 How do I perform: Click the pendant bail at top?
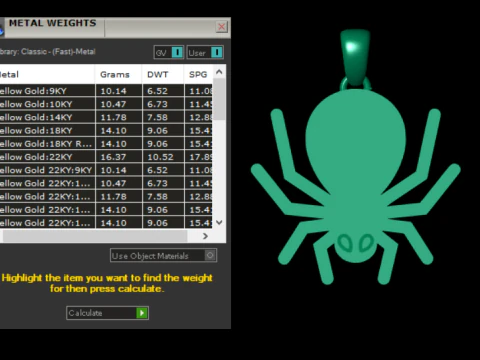pyautogui.click(x=355, y=58)
